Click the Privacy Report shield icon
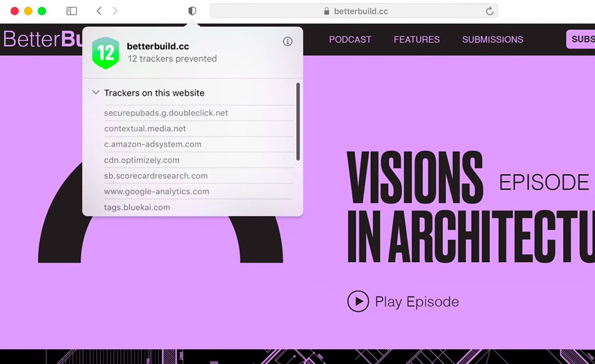This screenshot has height=364, width=595. [192, 11]
